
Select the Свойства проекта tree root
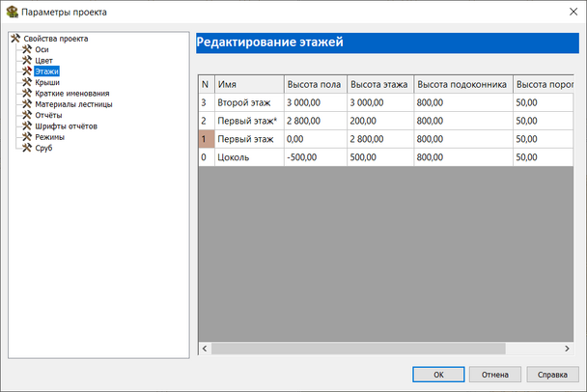click(x=56, y=39)
